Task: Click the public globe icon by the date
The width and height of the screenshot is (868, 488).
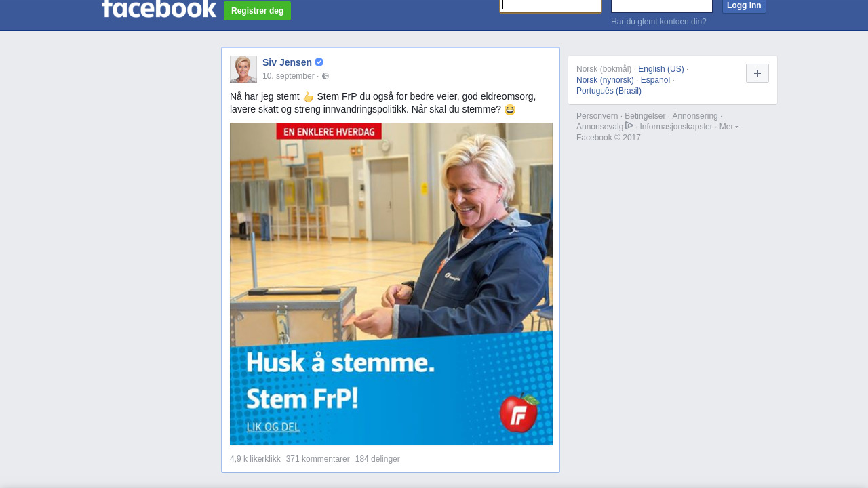Action: coord(325,76)
